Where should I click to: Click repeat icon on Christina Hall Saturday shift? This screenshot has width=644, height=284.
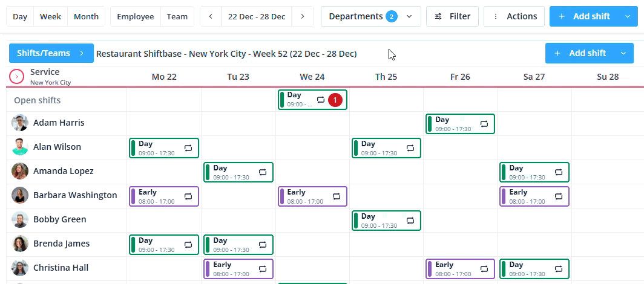click(x=559, y=269)
